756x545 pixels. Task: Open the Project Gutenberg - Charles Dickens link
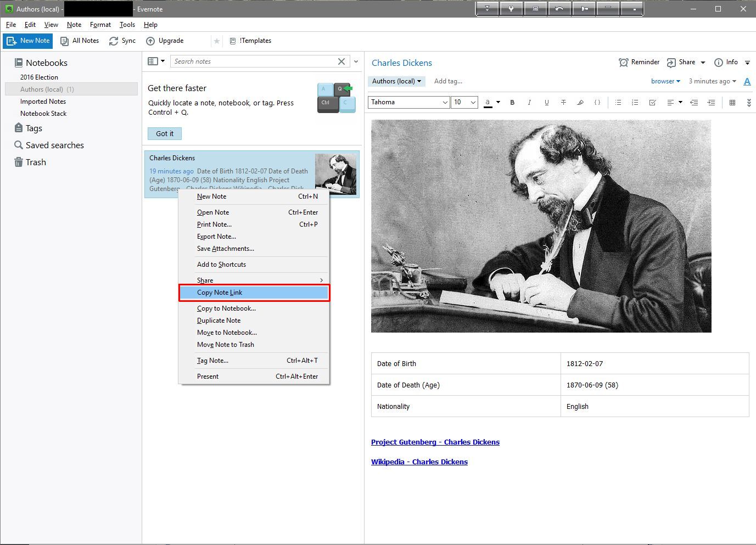[x=435, y=442]
